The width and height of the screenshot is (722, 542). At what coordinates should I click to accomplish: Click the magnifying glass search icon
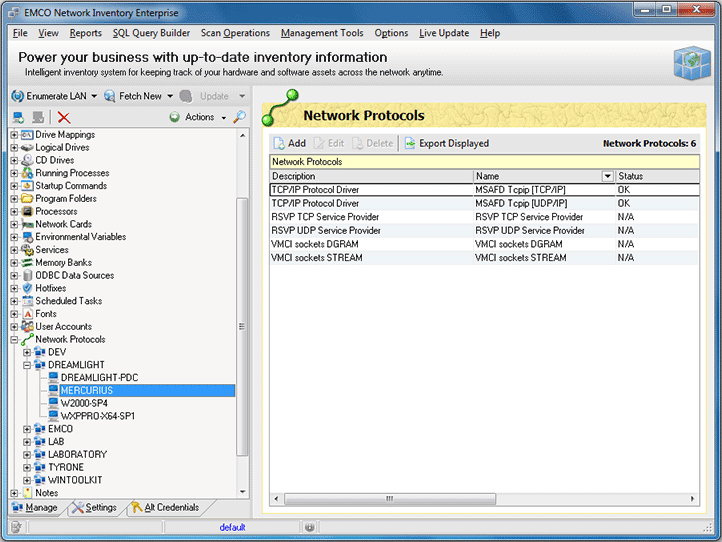240,117
